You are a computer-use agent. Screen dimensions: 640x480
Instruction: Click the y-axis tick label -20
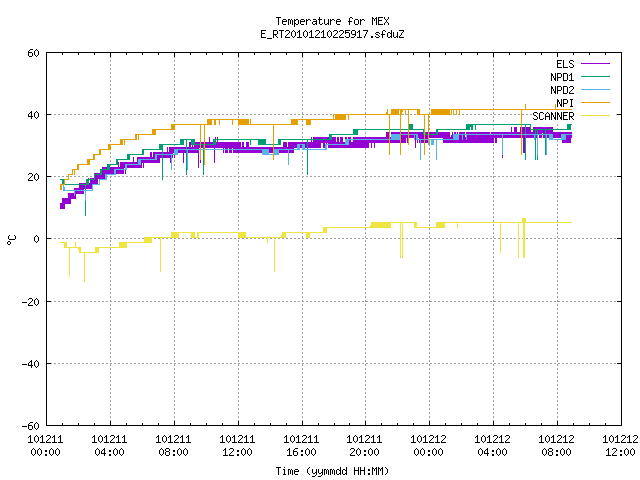pyautogui.click(x=31, y=302)
